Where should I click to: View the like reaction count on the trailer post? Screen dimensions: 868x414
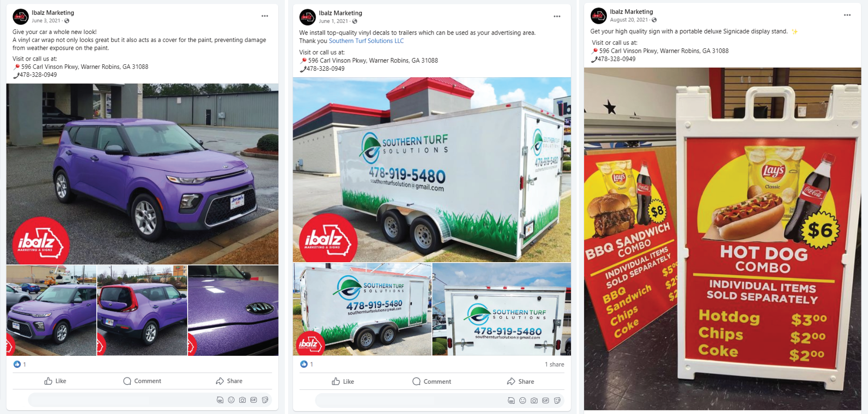(x=307, y=364)
